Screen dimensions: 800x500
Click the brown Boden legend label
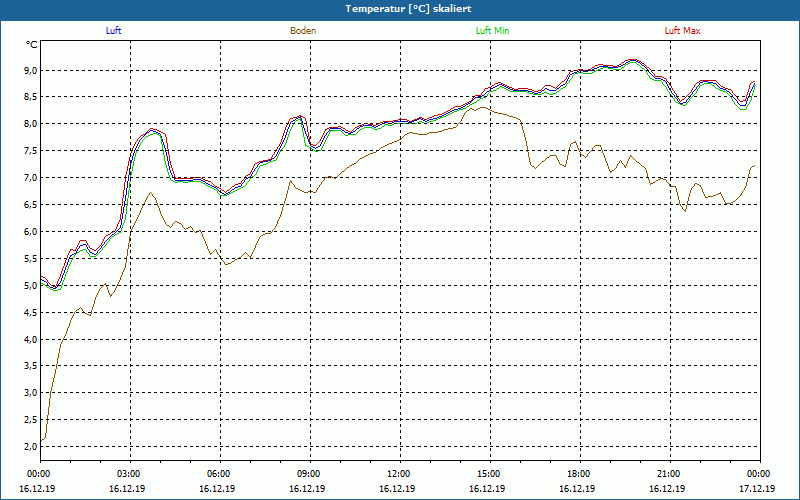(x=303, y=31)
